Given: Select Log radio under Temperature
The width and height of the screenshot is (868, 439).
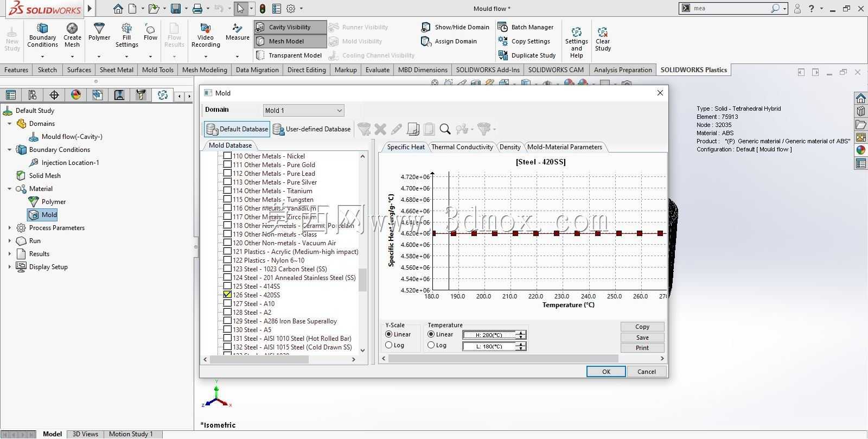Looking at the screenshot, I should pyautogui.click(x=431, y=345).
